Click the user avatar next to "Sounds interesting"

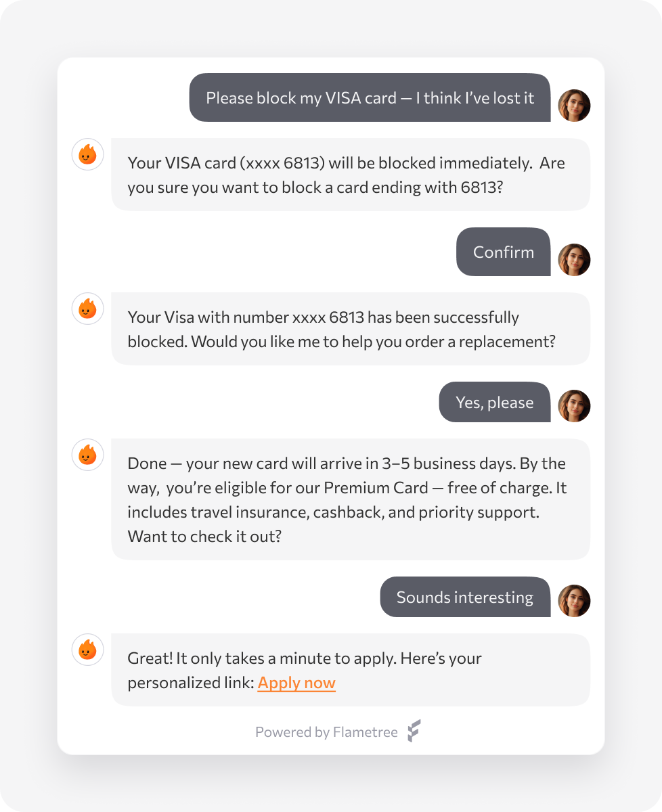574,601
